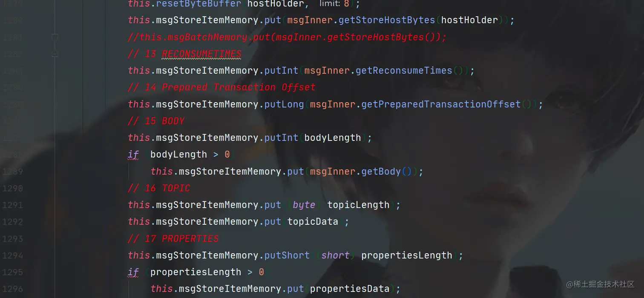Click line number 1289 in the gutter
Screen dimensions: 644x298
[12, 172]
